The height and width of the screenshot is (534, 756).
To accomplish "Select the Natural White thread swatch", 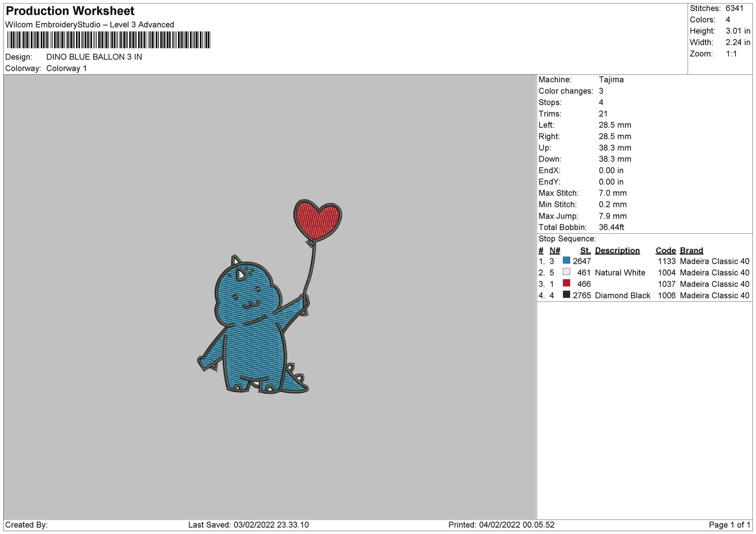I will [x=566, y=272].
